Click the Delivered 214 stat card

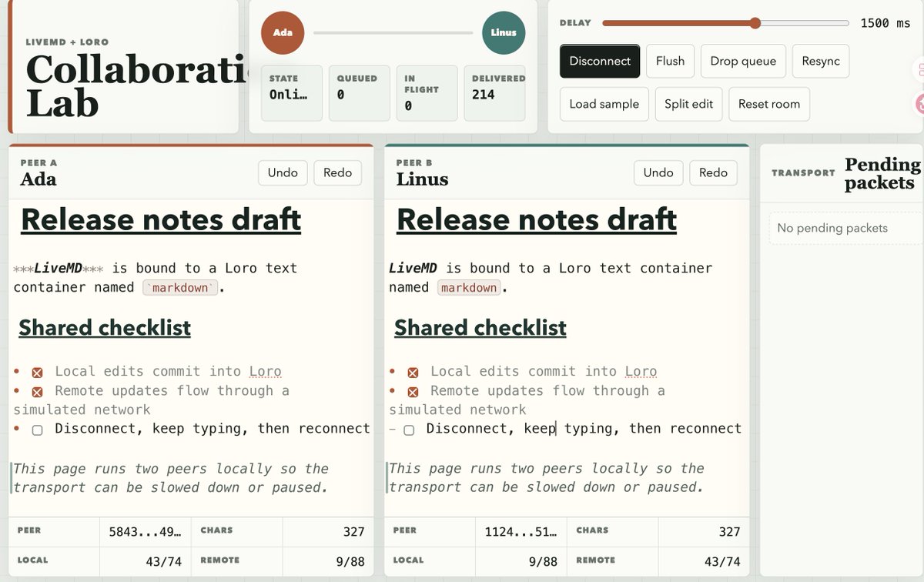click(494, 93)
